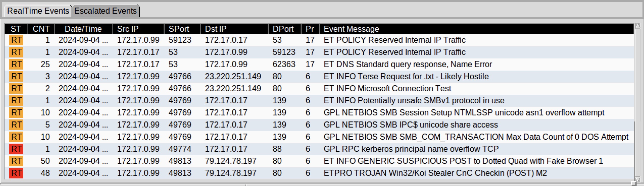Sort by the CNT column header
Viewport: 644px width, 186px height.
(x=41, y=29)
